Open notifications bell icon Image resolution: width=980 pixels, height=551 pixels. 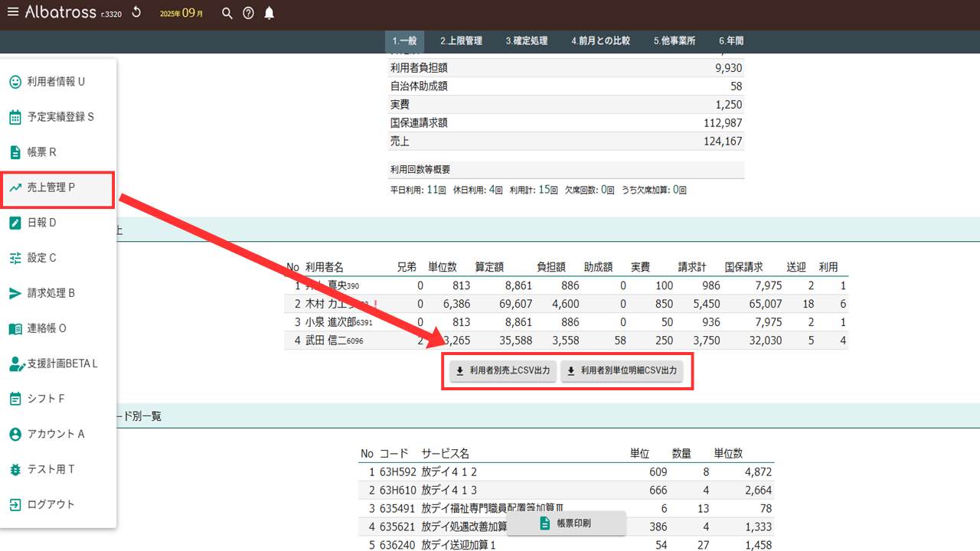tap(269, 13)
